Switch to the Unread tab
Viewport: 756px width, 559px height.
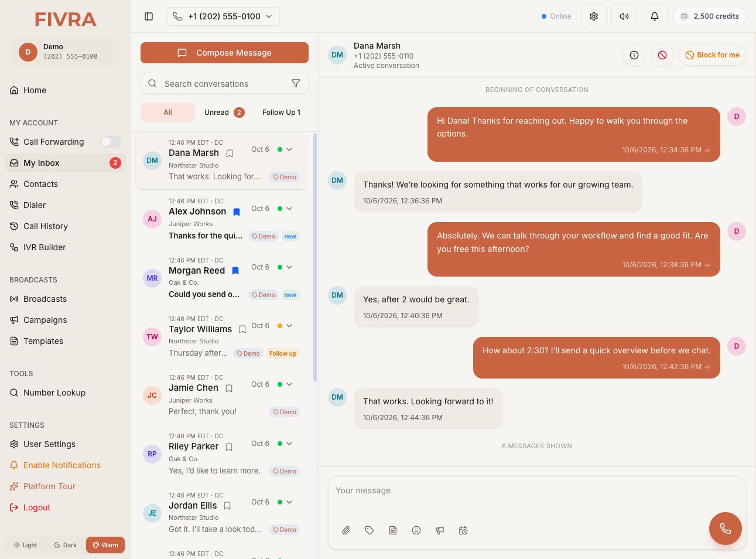coord(224,113)
